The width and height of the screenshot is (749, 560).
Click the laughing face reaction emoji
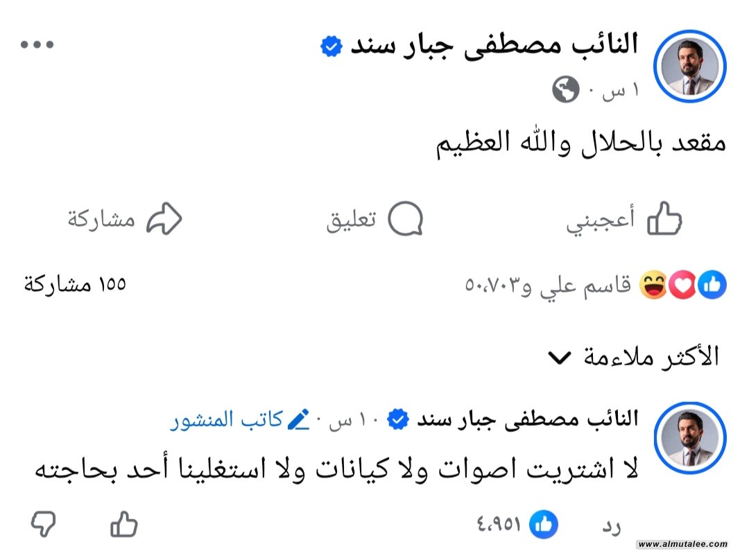653,285
